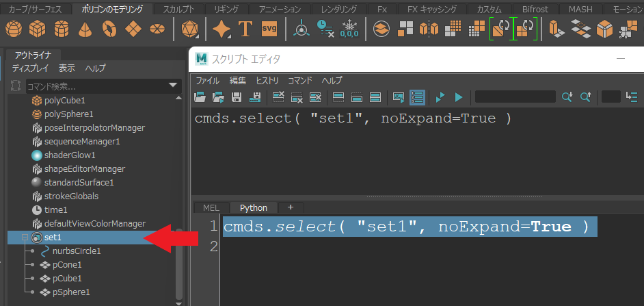The height and width of the screenshot is (306, 644).
Task: Select the SVG tool on the shelf
Action: pyautogui.click(x=269, y=29)
